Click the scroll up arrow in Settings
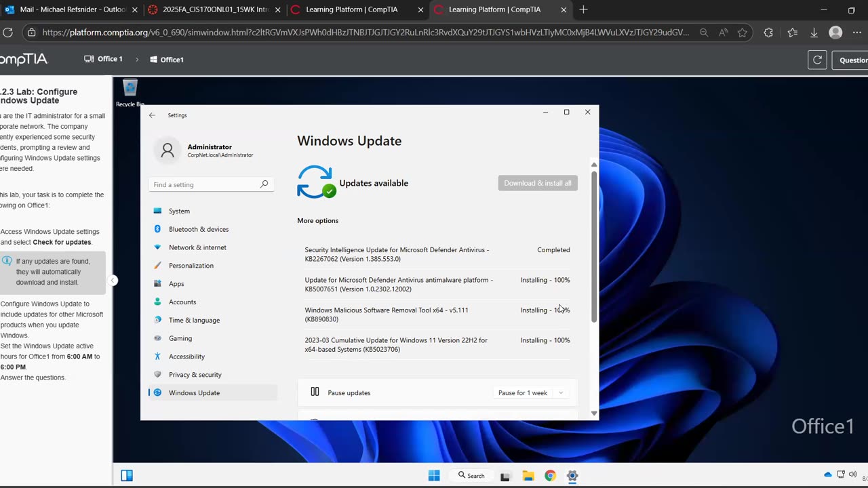The width and height of the screenshot is (868, 488). click(x=594, y=165)
